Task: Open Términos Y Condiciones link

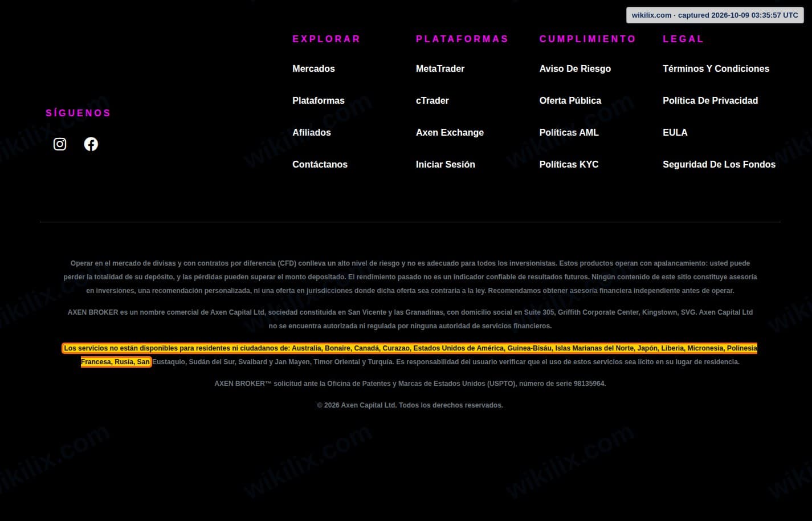Action: (716, 68)
